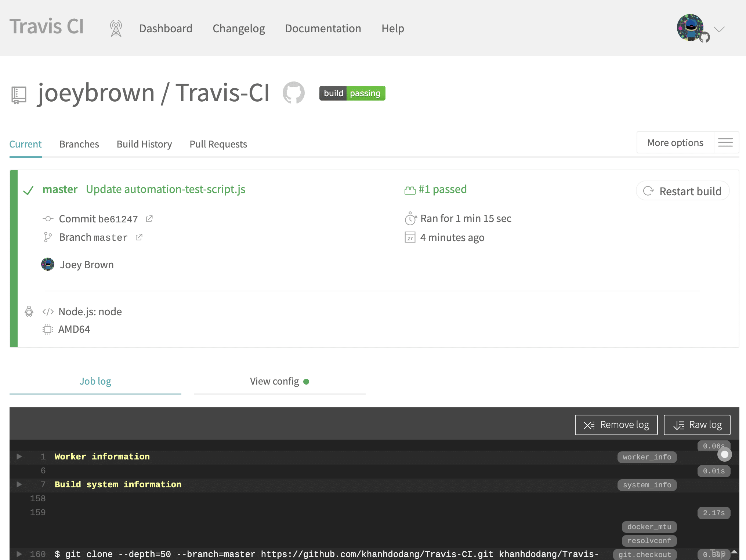Screen dimensions: 746x560
Task: Expand the git clone log fold on line 160
Action: [19, 554]
